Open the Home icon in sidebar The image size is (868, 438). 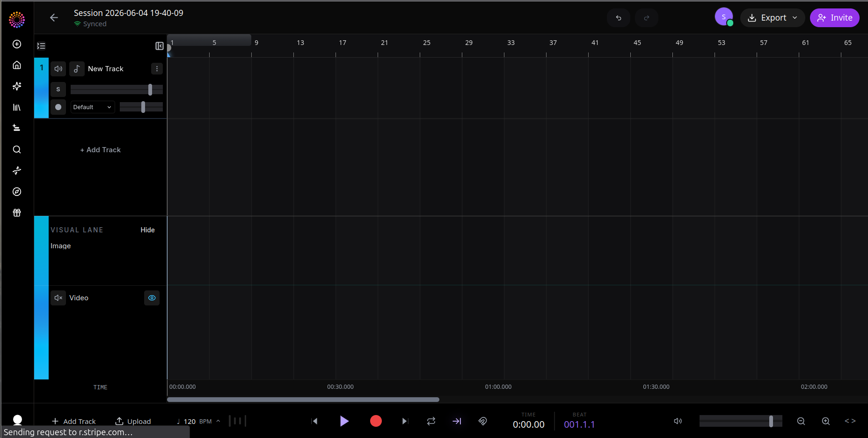coord(17,65)
